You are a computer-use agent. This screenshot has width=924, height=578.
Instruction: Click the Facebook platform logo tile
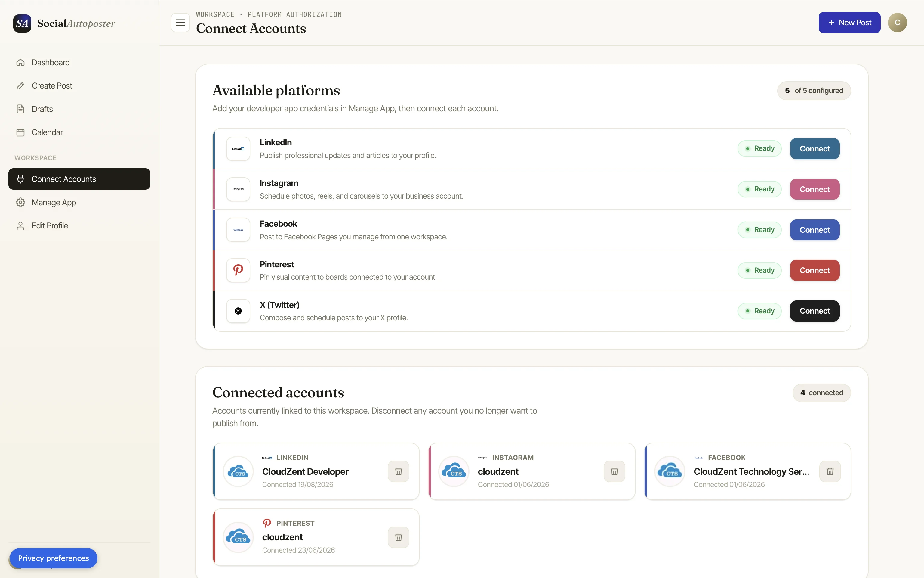point(238,230)
